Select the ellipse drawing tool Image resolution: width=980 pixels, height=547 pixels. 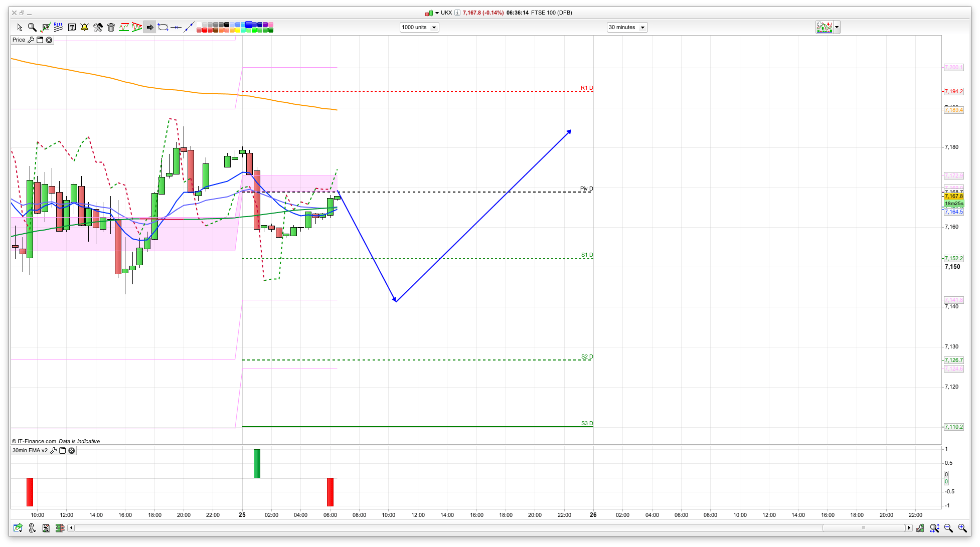(163, 28)
